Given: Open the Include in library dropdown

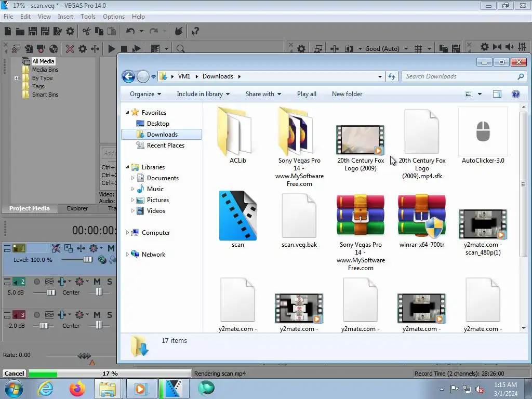Looking at the screenshot, I should [x=203, y=94].
